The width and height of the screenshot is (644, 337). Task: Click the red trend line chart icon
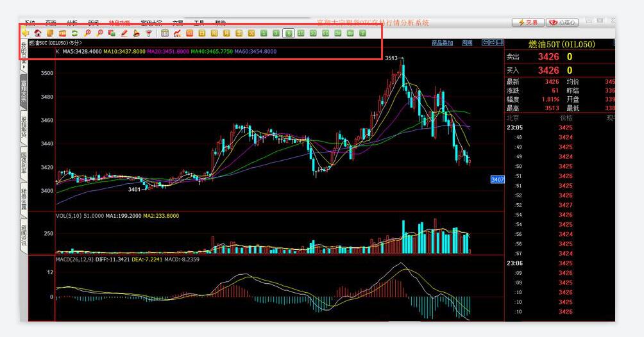click(x=177, y=33)
